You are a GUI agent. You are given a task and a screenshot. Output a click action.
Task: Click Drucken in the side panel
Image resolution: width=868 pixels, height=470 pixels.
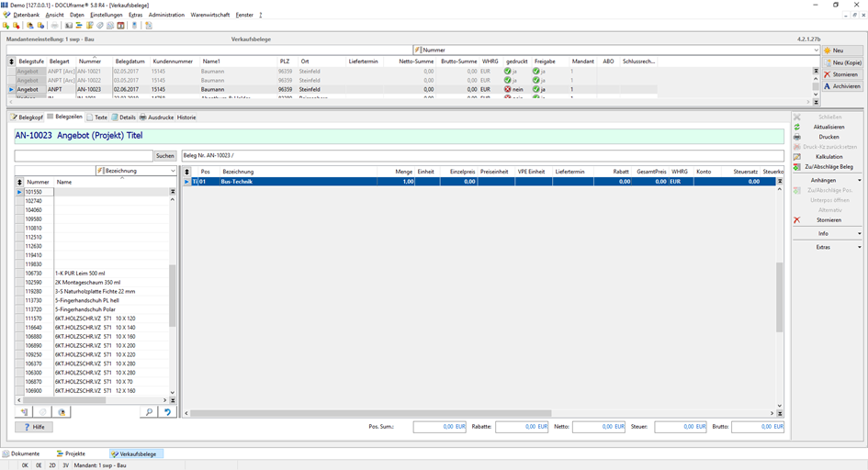[x=828, y=137]
